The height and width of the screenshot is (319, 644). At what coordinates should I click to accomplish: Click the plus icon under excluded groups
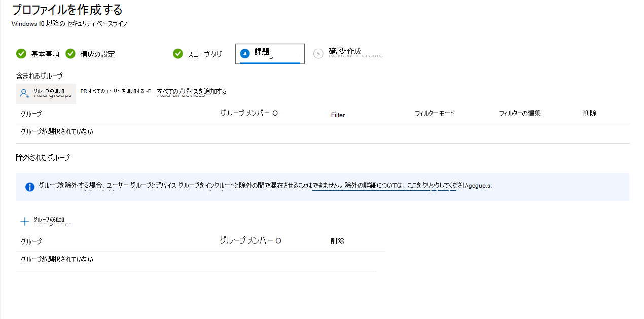(x=24, y=222)
